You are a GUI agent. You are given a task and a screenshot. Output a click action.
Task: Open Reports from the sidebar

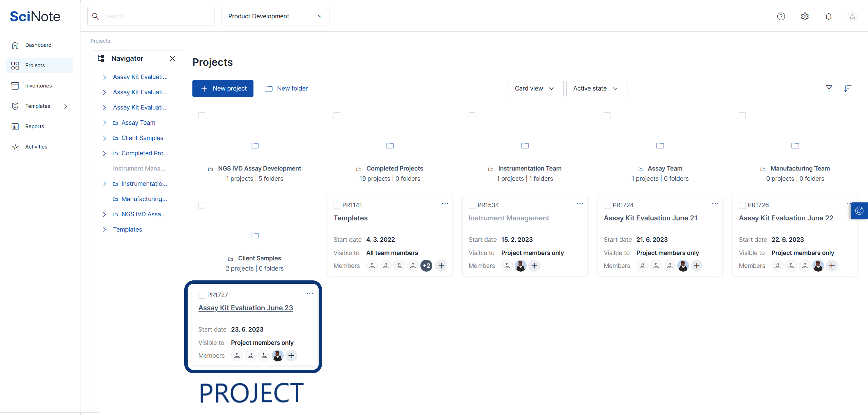[35, 126]
